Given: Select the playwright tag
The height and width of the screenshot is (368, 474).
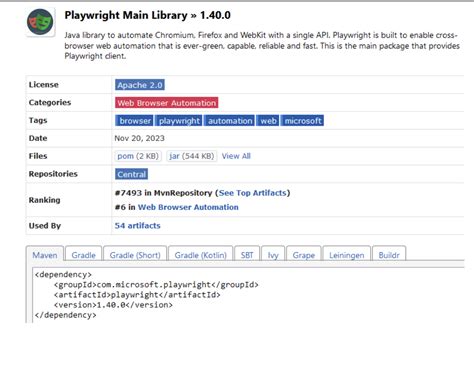Looking at the screenshot, I should 179,121.
